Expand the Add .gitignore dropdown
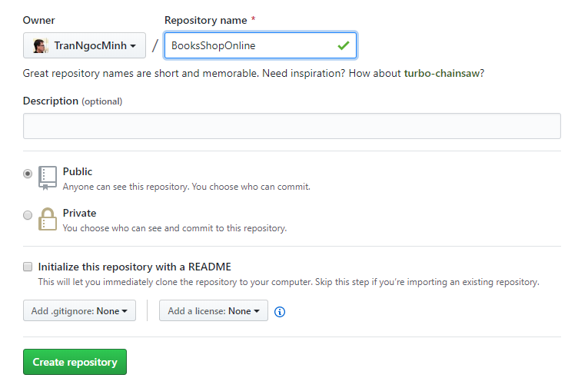Viewport: 588px width, 378px height. coord(79,310)
